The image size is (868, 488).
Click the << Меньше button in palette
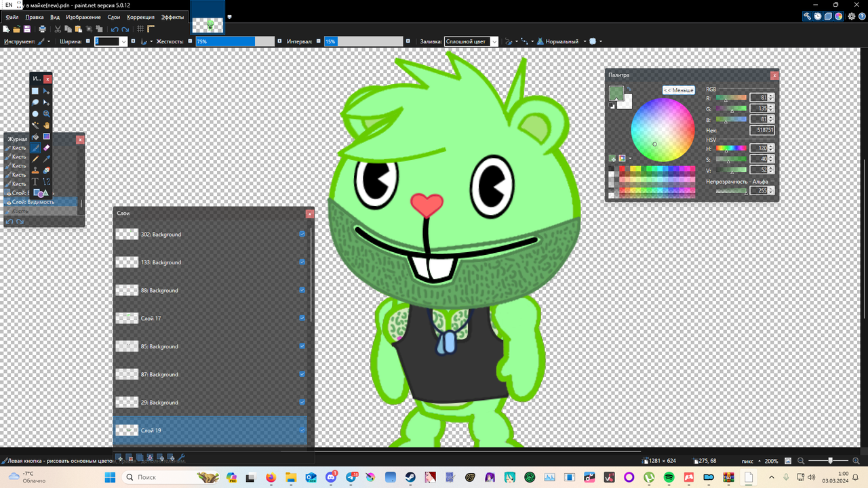(x=679, y=90)
